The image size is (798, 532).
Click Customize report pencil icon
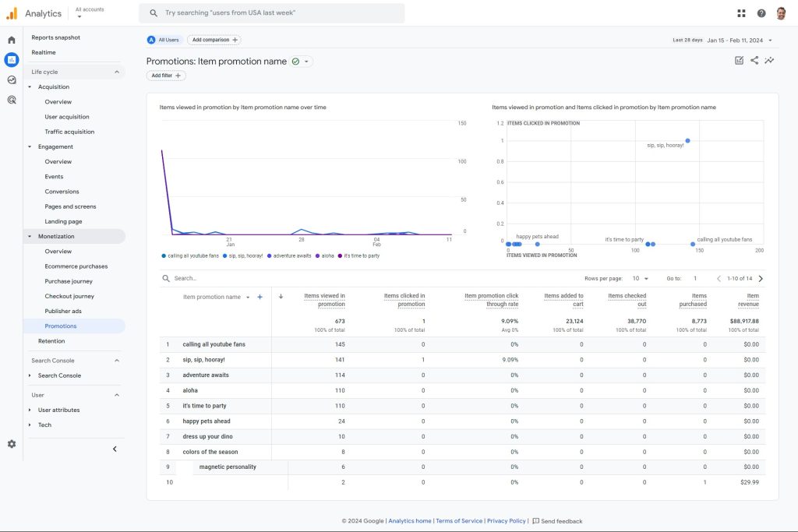pos(739,61)
